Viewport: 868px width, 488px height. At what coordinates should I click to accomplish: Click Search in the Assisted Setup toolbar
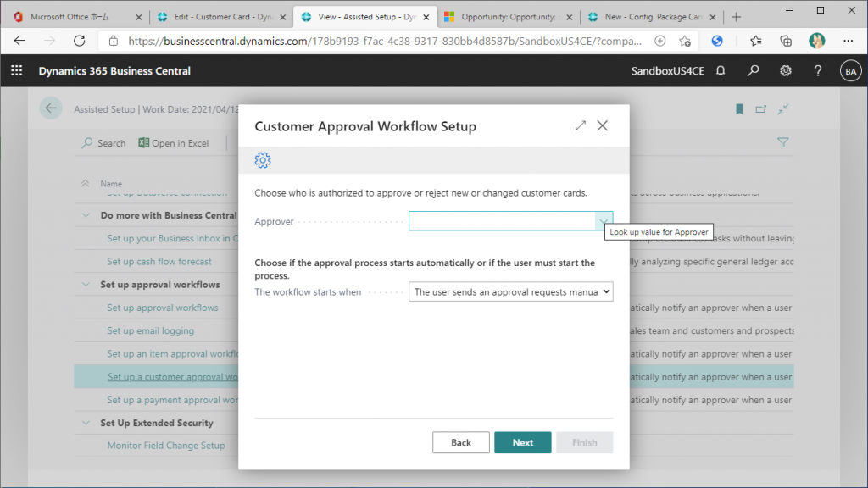[103, 143]
